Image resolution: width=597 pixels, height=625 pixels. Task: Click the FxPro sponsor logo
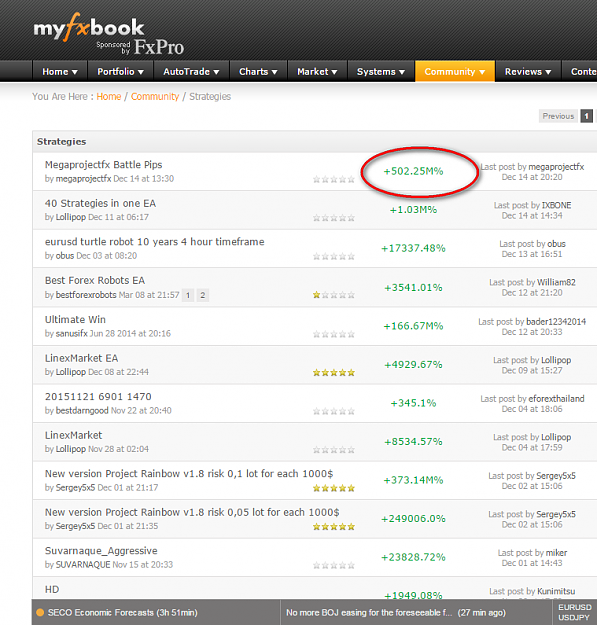(x=159, y=47)
